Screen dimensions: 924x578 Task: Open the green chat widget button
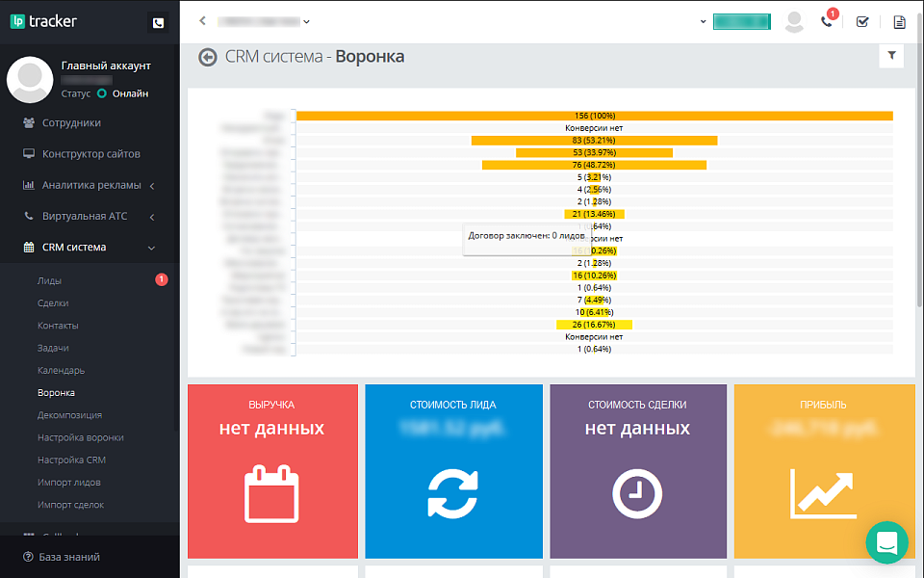click(x=886, y=542)
